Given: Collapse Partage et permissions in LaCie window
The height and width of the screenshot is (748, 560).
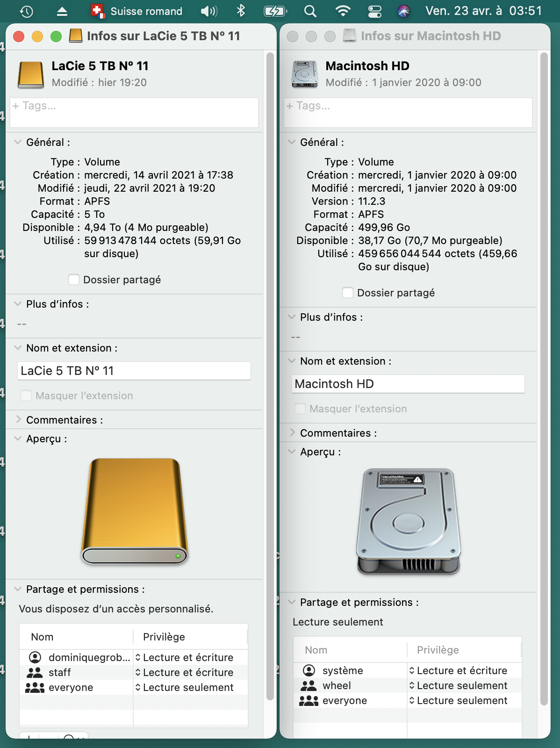Looking at the screenshot, I should tap(18, 589).
